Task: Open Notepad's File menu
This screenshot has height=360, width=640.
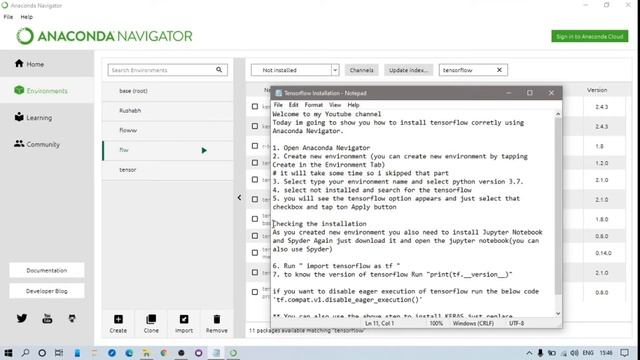Action: pyautogui.click(x=278, y=105)
